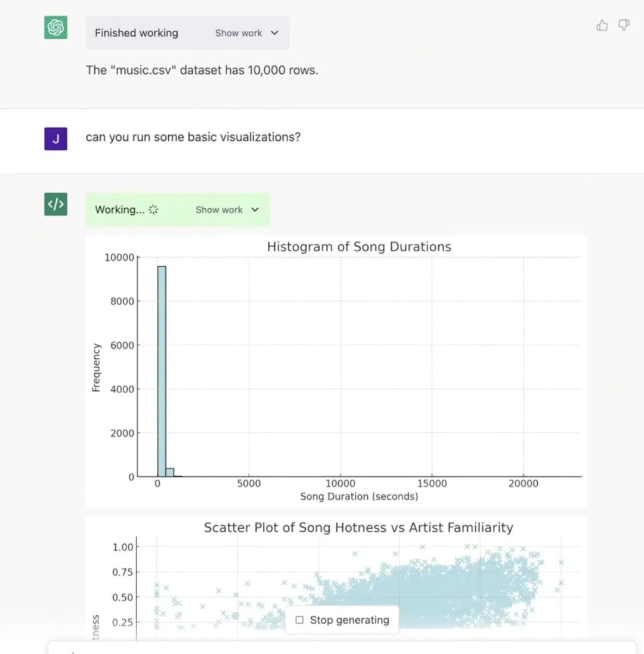
Task: Open the Finished working Show work dropdown
Action: pyautogui.click(x=247, y=33)
